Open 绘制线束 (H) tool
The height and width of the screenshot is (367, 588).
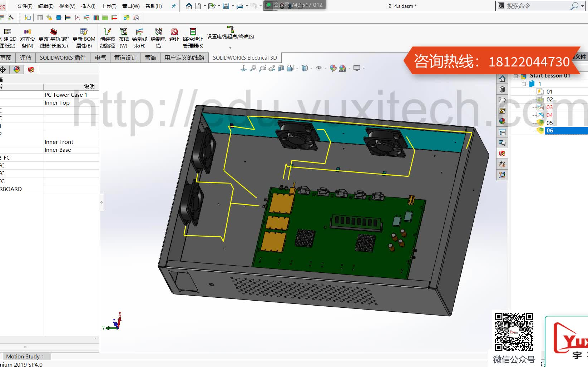point(140,38)
